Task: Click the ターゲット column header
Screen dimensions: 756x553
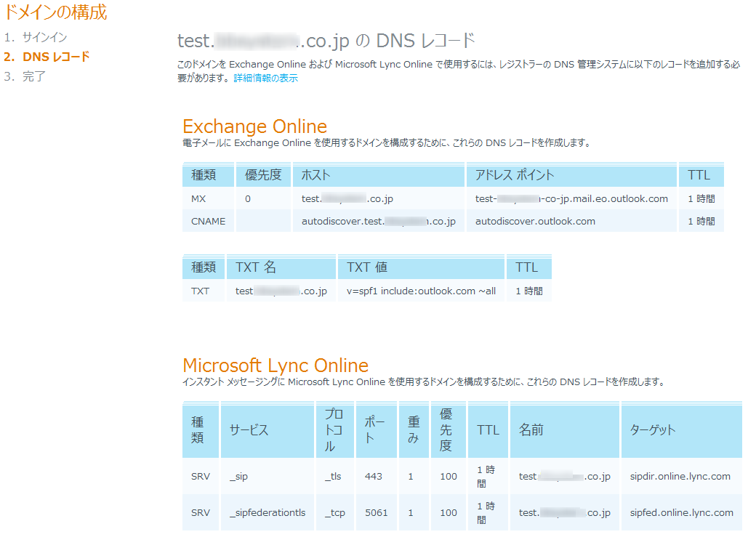Action: point(682,430)
